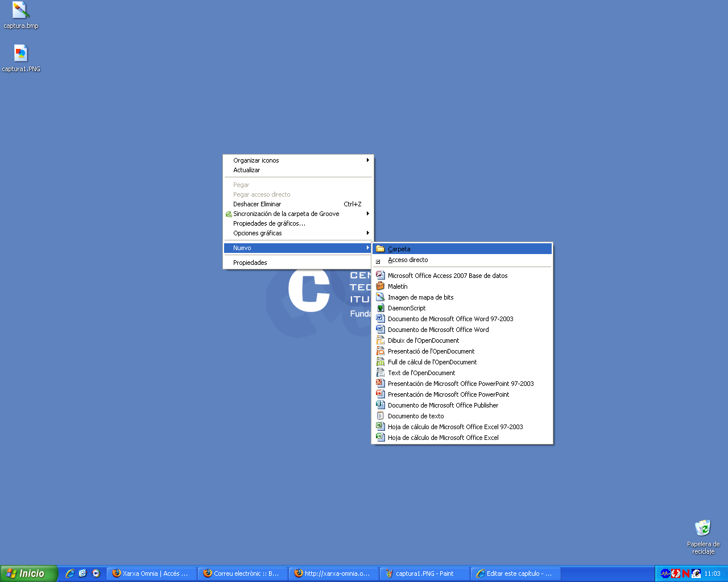Open Propiedades de gráficos… from the context menu
This screenshot has height=582, width=728.
(x=298, y=223)
